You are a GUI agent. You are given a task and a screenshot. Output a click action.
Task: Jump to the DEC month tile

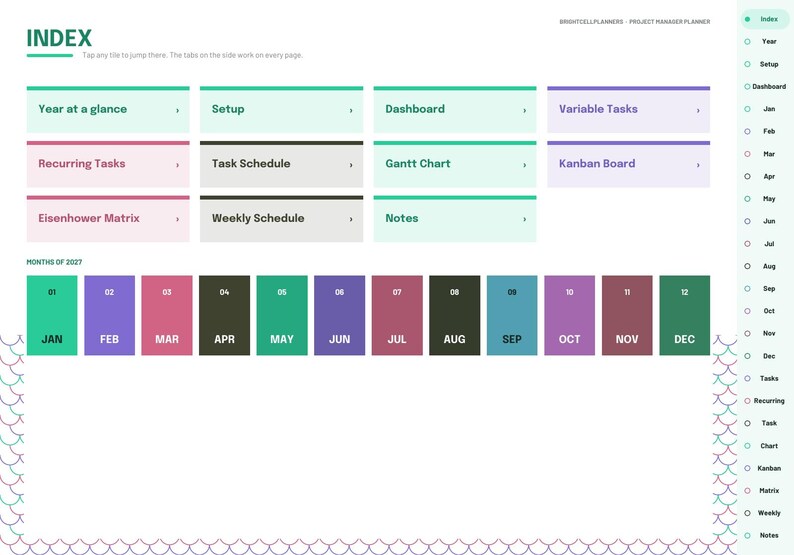coord(685,315)
